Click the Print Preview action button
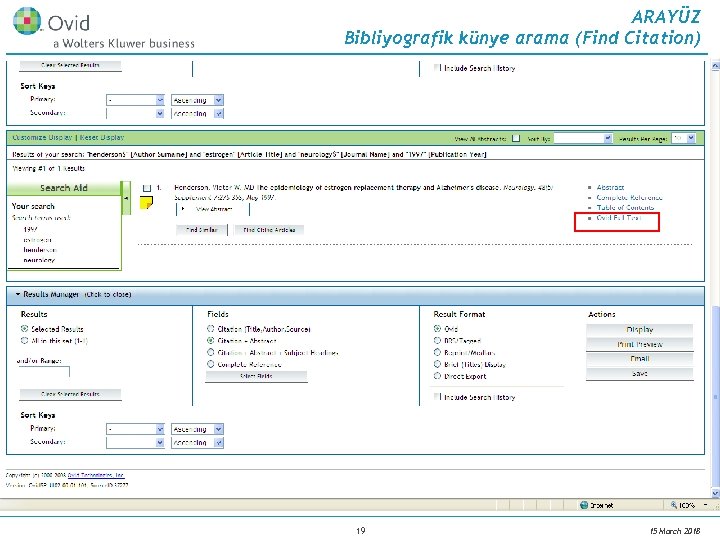Viewport: 720px width, 540px height. click(x=640, y=344)
